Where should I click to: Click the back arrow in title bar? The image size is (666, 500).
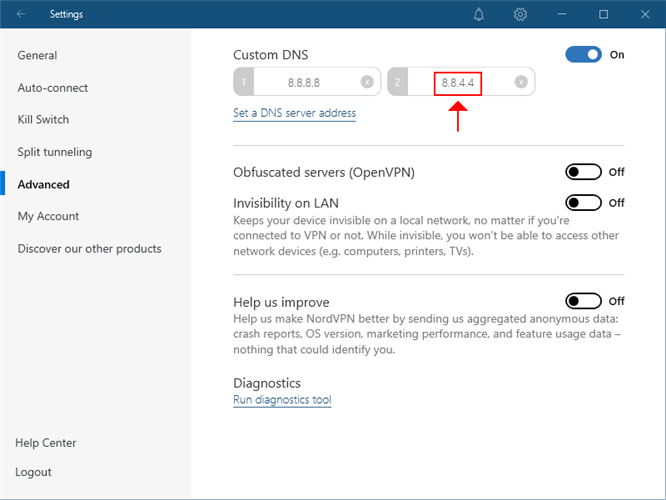22,15
